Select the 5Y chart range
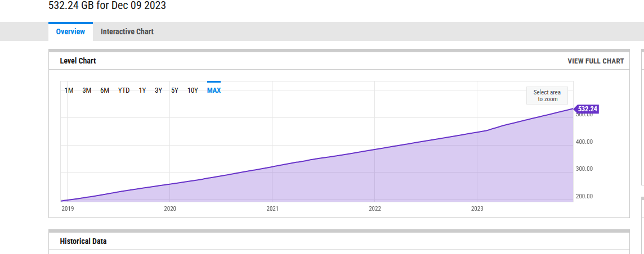Screen dimensions: 644x254 175,90
